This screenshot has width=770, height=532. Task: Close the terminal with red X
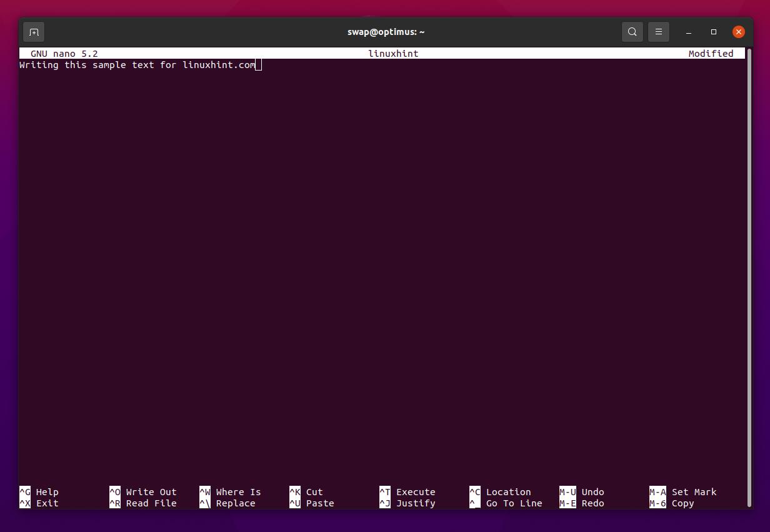tap(739, 32)
